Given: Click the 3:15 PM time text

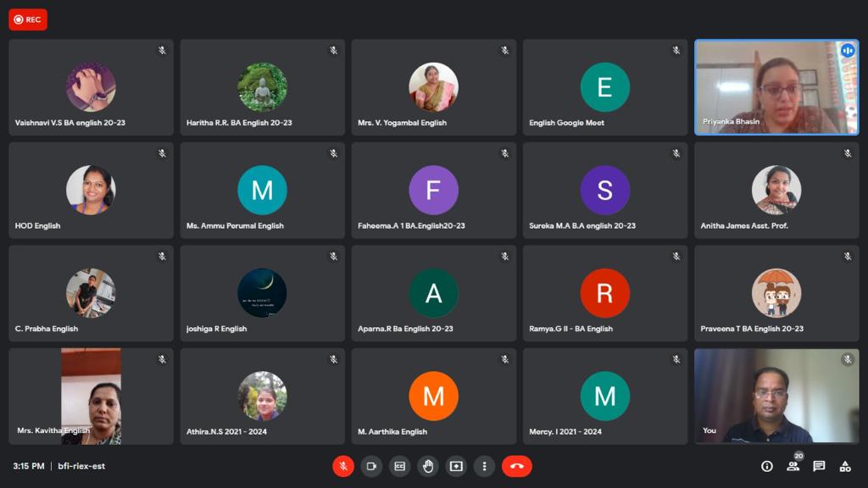Looking at the screenshot, I should click(29, 466).
